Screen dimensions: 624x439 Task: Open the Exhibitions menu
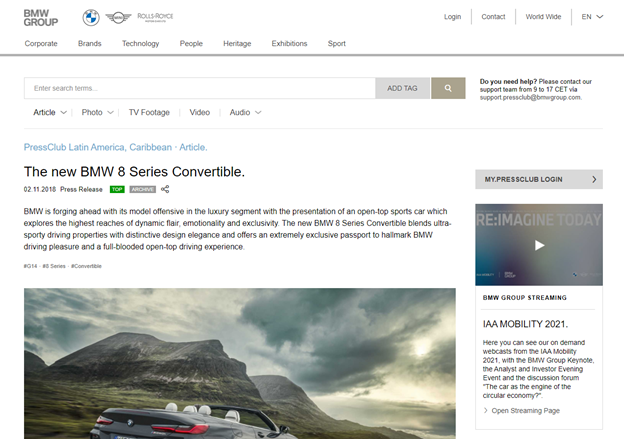tap(289, 43)
